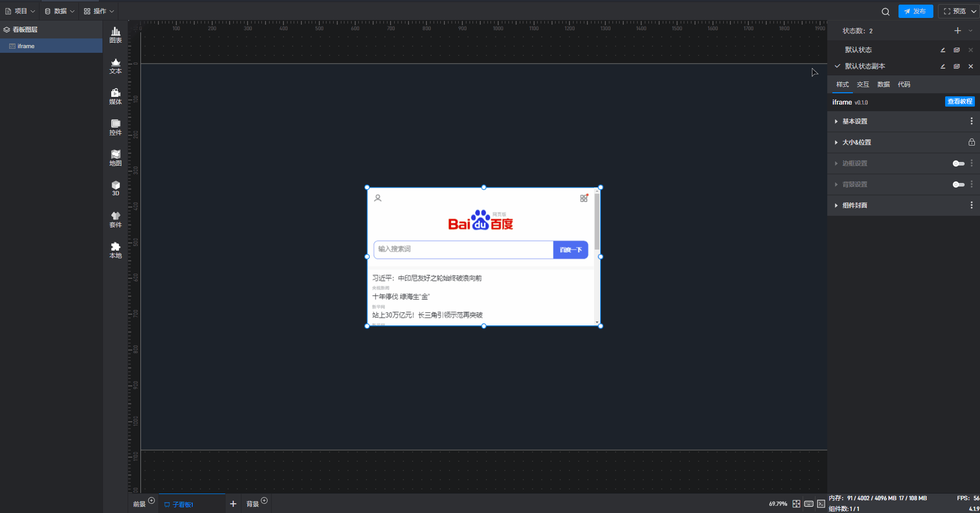Expand the 组件封面 section

[854, 206]
